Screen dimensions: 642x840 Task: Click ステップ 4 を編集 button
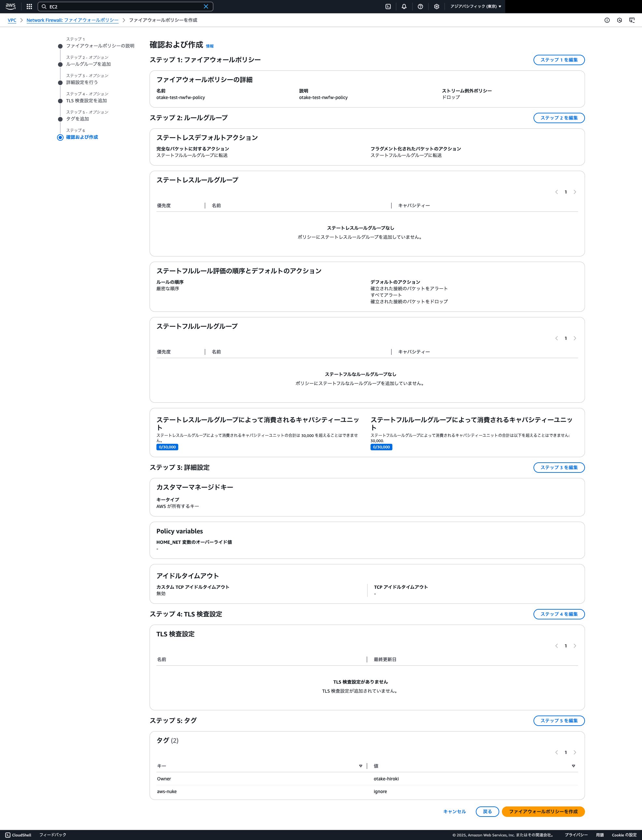[x=559, y=614]
